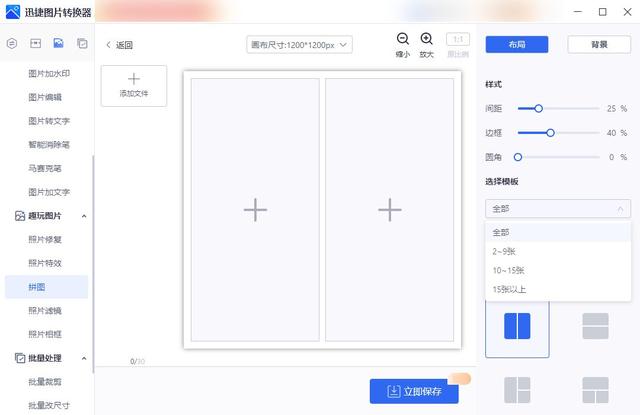This screenshot has height=415, width=640.
Task: Click the 1:1 original ratio icon
Action: (458, 39)
